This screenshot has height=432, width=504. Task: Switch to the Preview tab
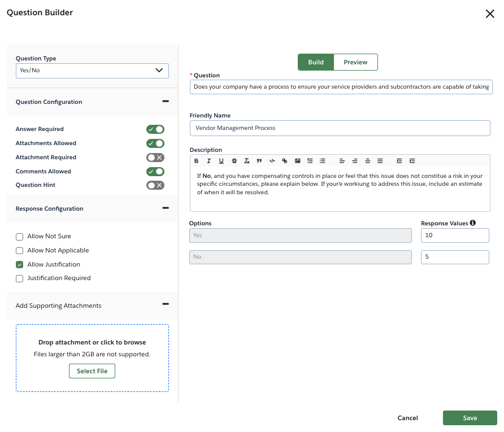click(355, 62)
